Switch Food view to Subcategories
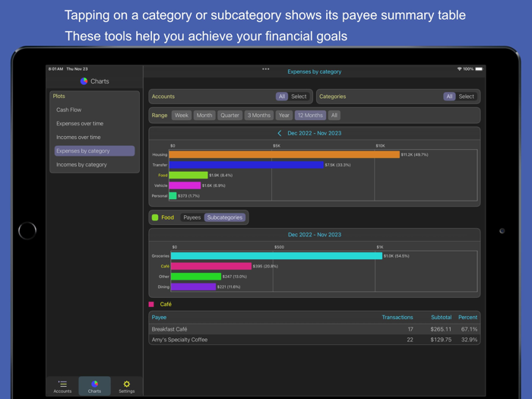 tap(225, 217)
